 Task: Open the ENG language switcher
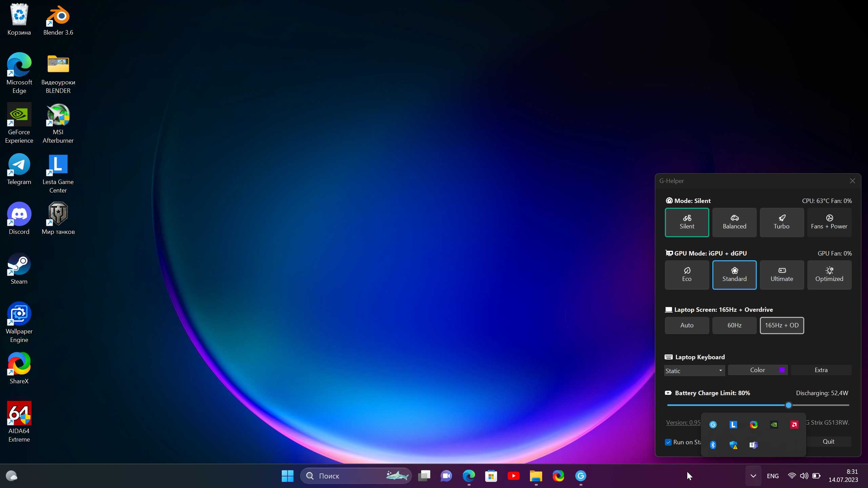[773, 476]
